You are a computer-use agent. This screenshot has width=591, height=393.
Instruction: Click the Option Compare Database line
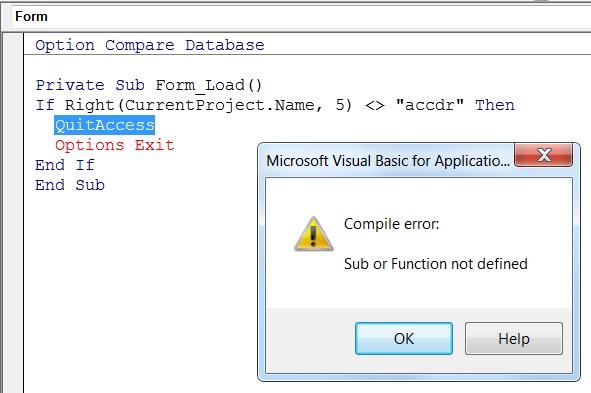[x=150, y=45]
